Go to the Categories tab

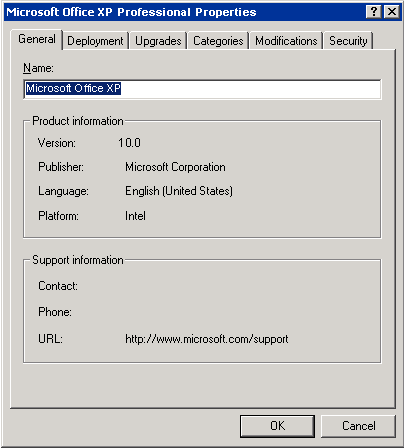click(x=218, y=41)
